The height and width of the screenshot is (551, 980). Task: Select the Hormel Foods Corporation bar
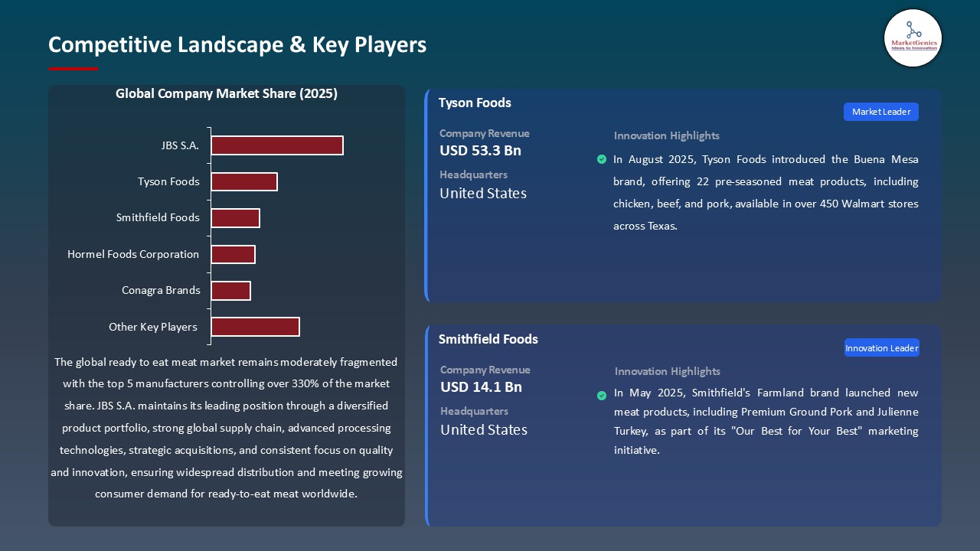click(x=233, y=253)
